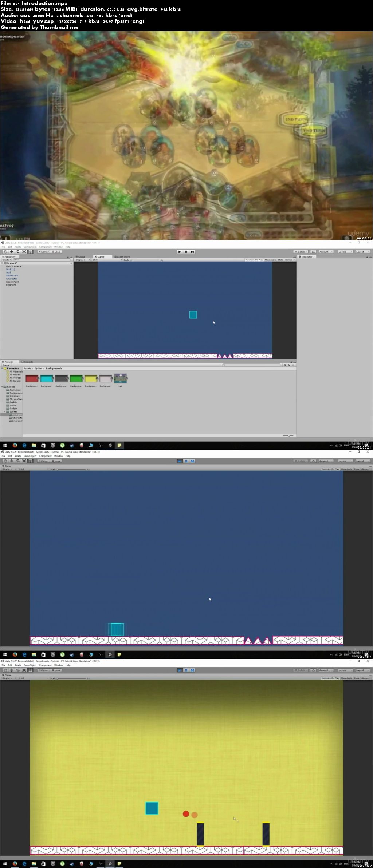Open File Explorer in the taskbar below the Project panel

point(34,445)
